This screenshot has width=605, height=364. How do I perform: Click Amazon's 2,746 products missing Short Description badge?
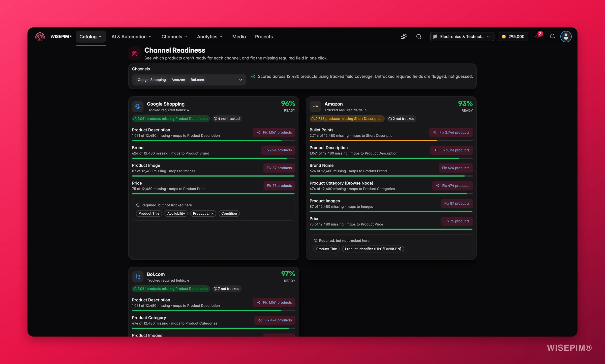pyautogui.click(x=347, y=119)
